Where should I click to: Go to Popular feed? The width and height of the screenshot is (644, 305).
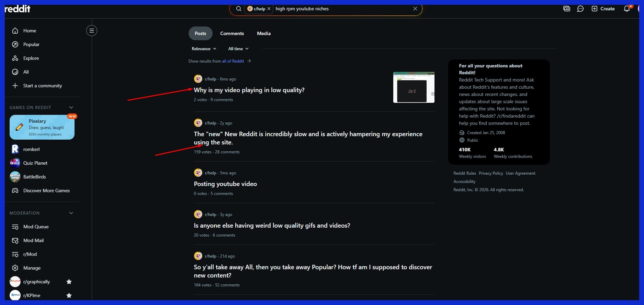pyautogui.click(x=31, y=44)
